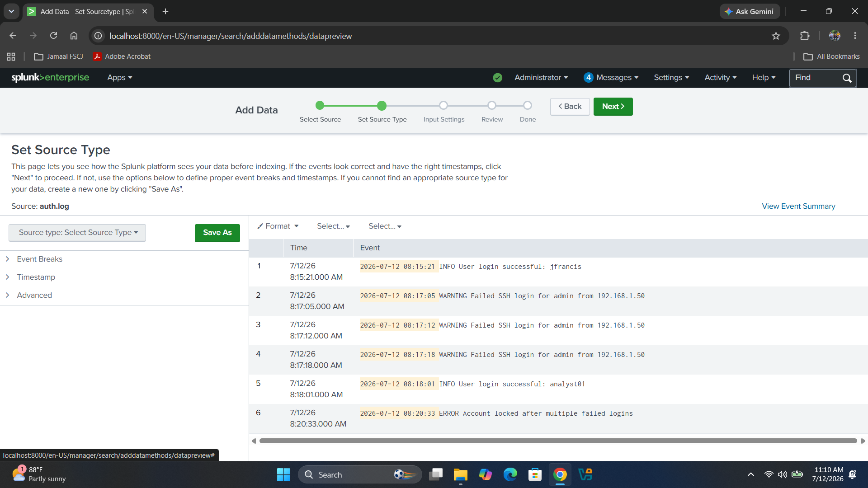Open the weather widget showing 88°F

[39, 474]
